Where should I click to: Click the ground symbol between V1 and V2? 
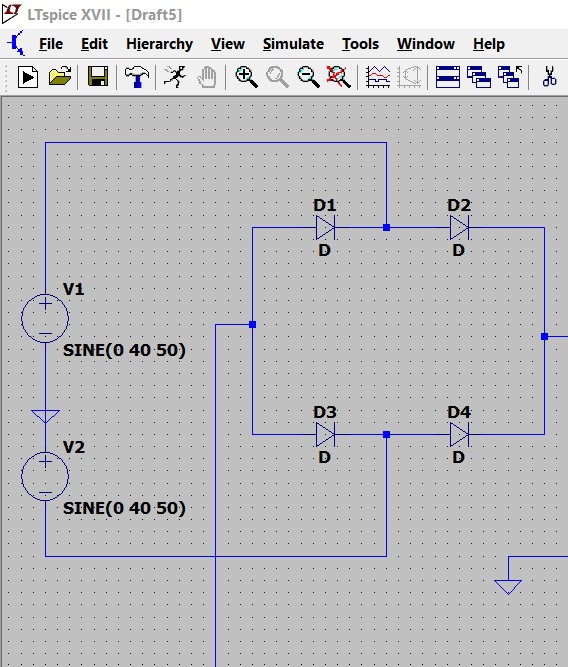click(x=46, y=416)
